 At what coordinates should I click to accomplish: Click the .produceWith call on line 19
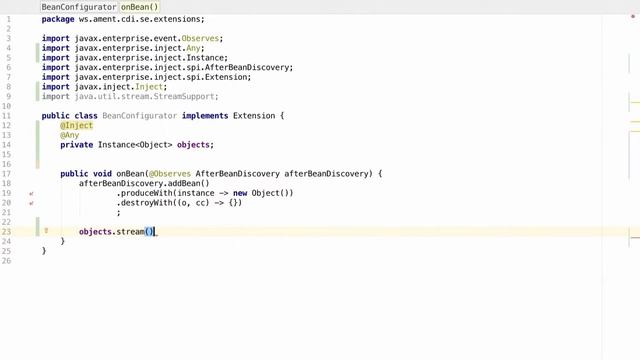coord(205,193)
